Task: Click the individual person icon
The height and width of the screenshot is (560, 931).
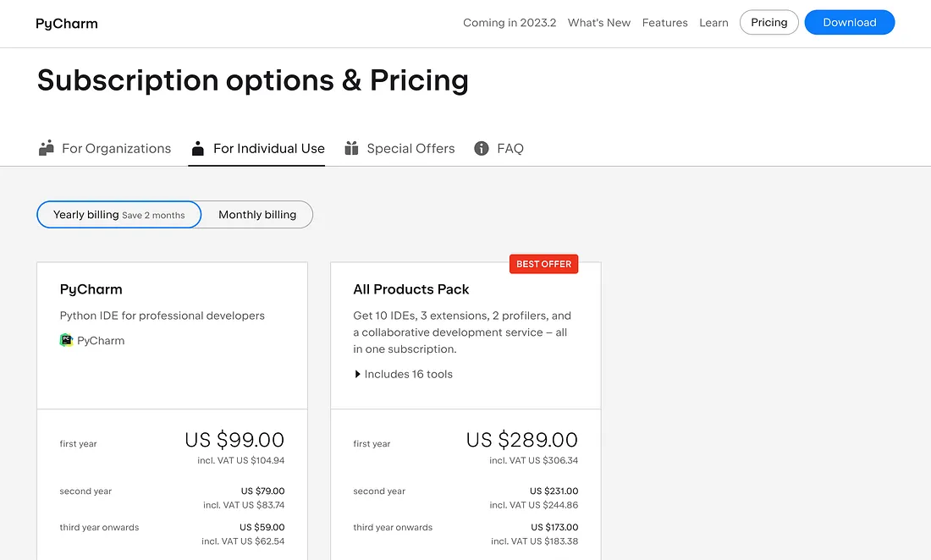Action: 198,149
